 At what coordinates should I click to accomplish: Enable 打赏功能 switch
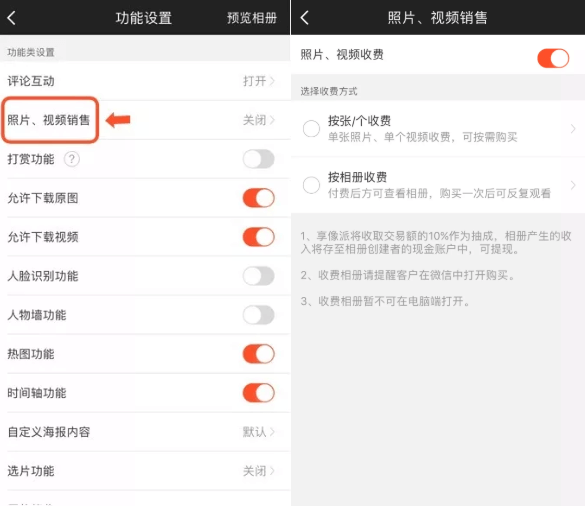pyautogui.click(x=259, y=159)
